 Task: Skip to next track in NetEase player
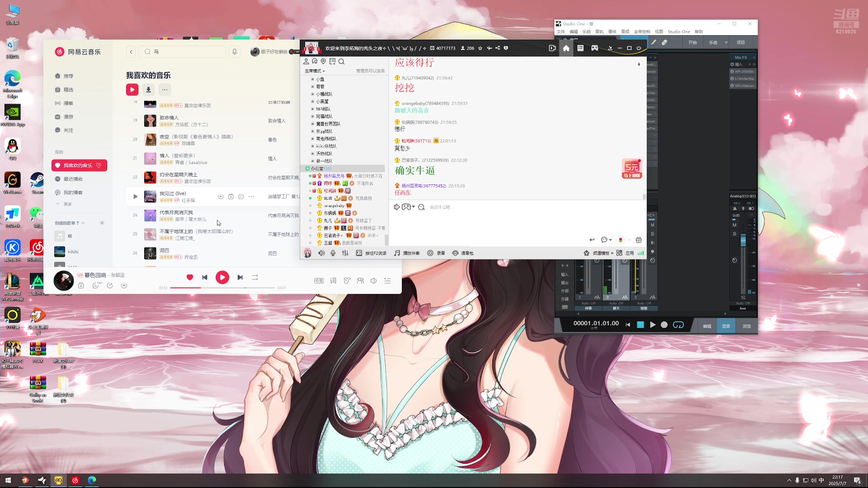pyautogui.click(x=240, y=277)
